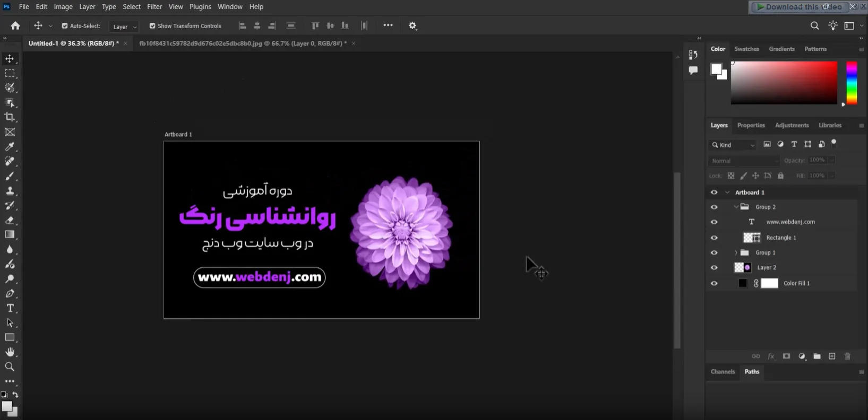This screenshot has width=868, height=420.
Task: Toggle the Auto-Select checkbox
Action: [65, 25]
